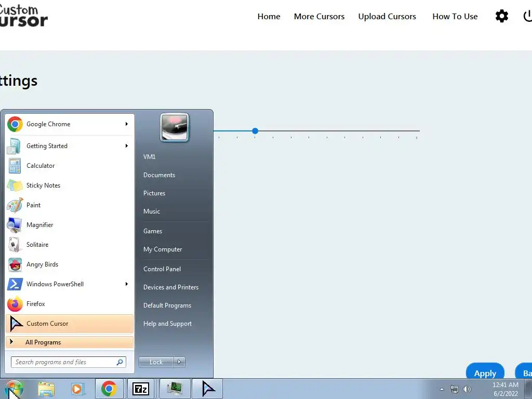
Task: Click the network tray icon
Action: 454,389
